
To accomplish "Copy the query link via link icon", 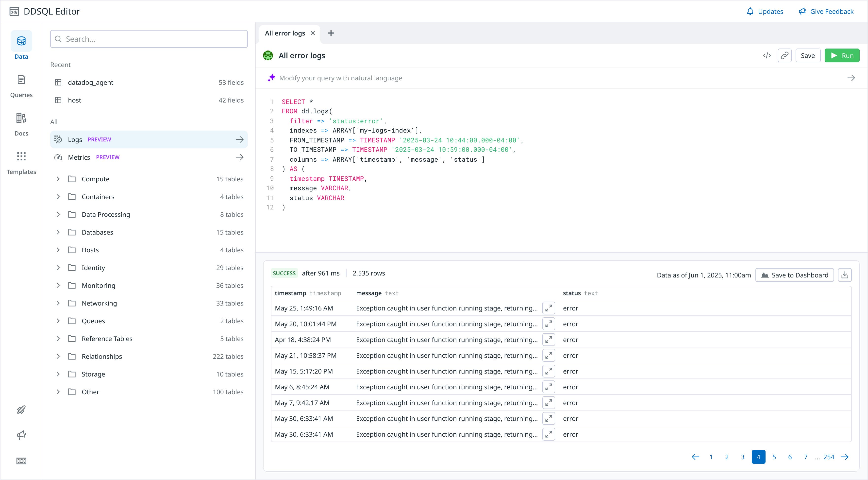I will point(785,55).
